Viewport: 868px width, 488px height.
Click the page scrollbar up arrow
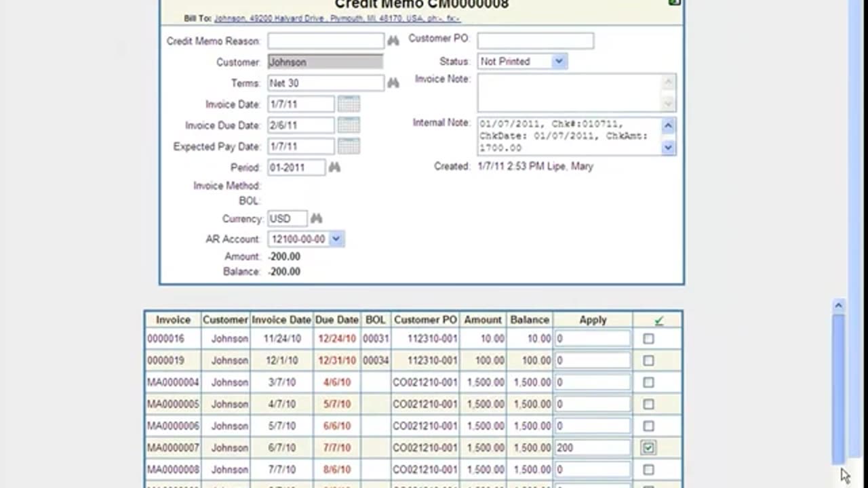(x=839, y=306)
